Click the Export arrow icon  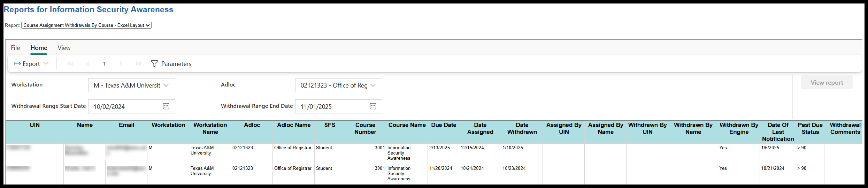17,64
